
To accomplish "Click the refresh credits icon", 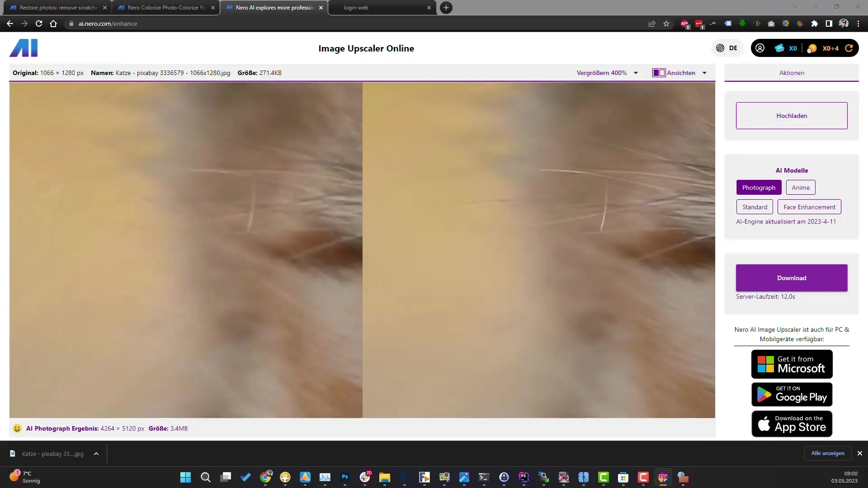I will [849, 48].
